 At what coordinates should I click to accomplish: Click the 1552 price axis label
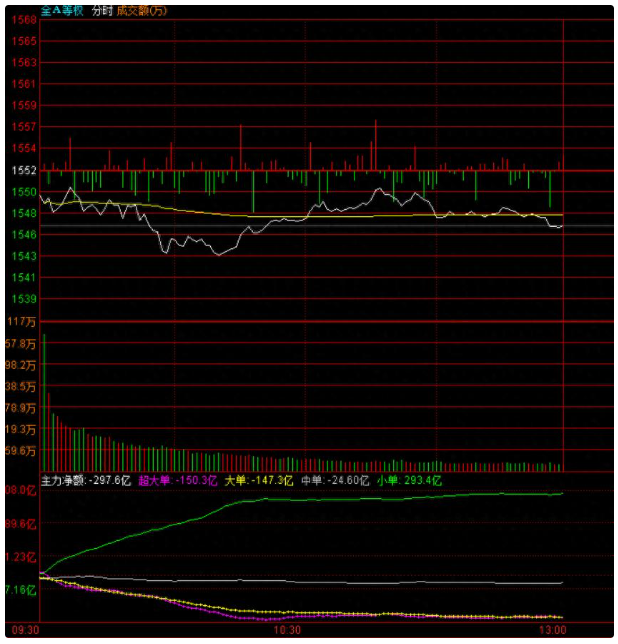tap(25, 170)
